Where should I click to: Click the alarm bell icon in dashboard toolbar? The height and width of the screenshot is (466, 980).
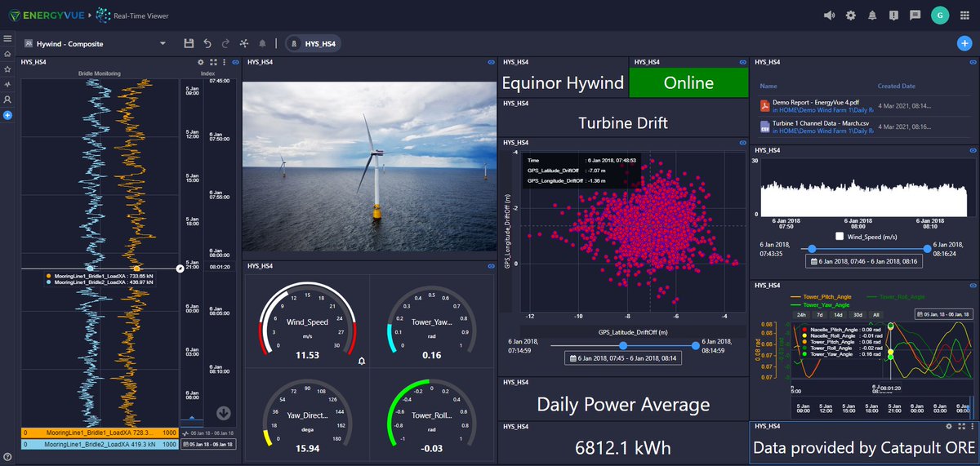click(x=262, y=42)
